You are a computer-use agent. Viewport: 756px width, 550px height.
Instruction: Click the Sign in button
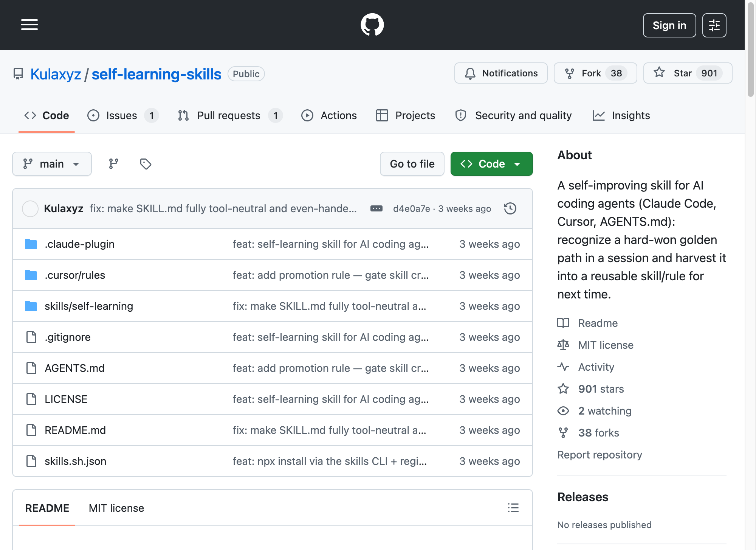coord(669,25)
